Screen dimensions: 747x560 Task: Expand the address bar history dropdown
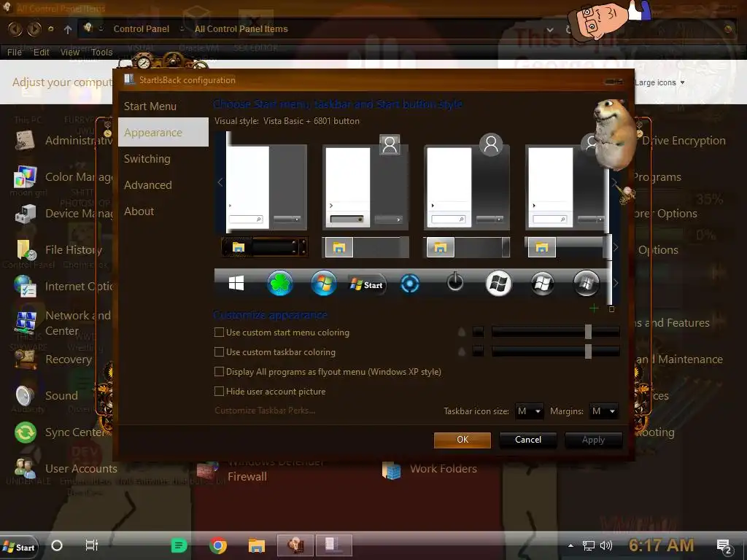[550, 29]
